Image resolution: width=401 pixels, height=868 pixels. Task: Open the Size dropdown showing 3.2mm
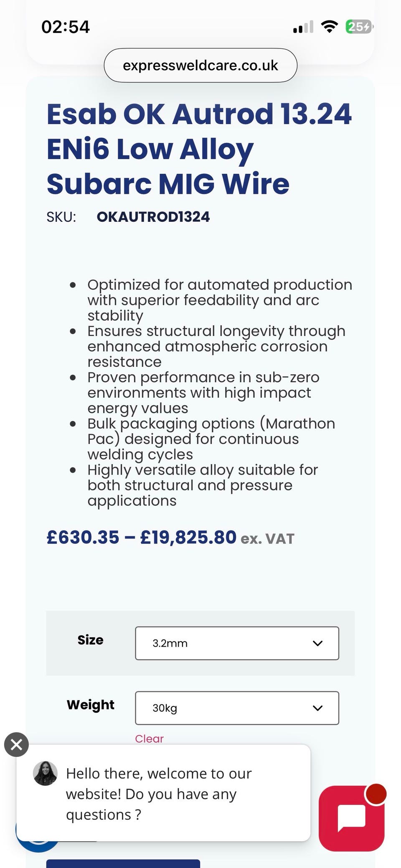coord(237,643)
